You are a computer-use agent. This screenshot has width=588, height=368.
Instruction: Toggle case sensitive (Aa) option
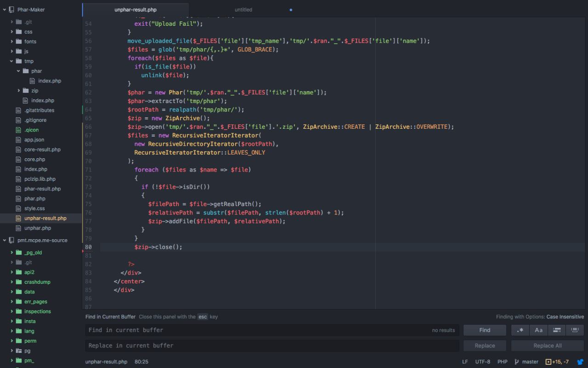(538, 330)
